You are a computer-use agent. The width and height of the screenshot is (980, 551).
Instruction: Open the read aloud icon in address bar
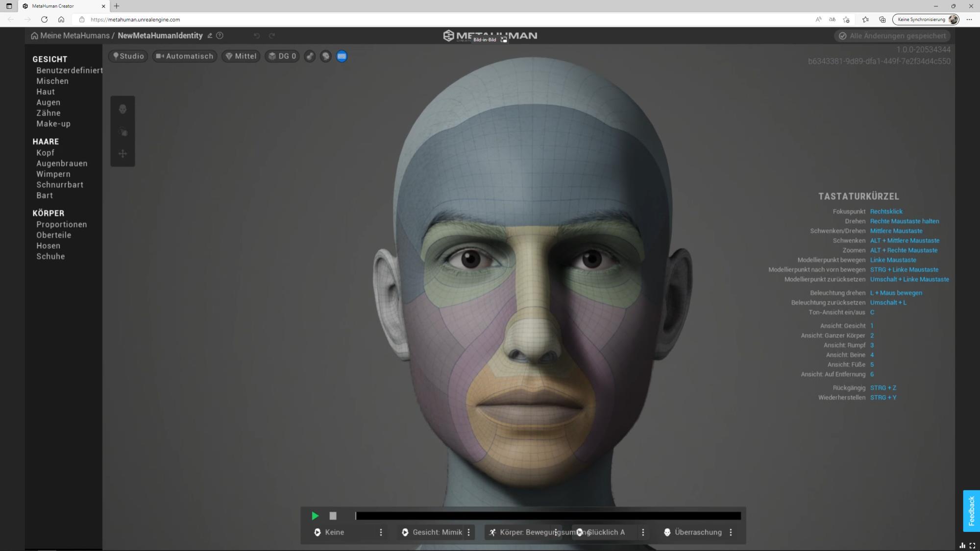click(x=818, y=20)
